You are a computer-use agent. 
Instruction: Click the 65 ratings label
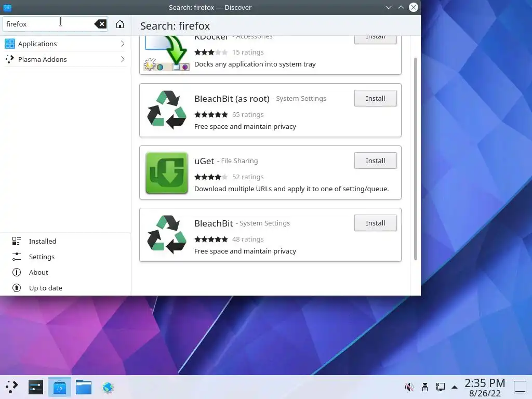pos(248,115)
